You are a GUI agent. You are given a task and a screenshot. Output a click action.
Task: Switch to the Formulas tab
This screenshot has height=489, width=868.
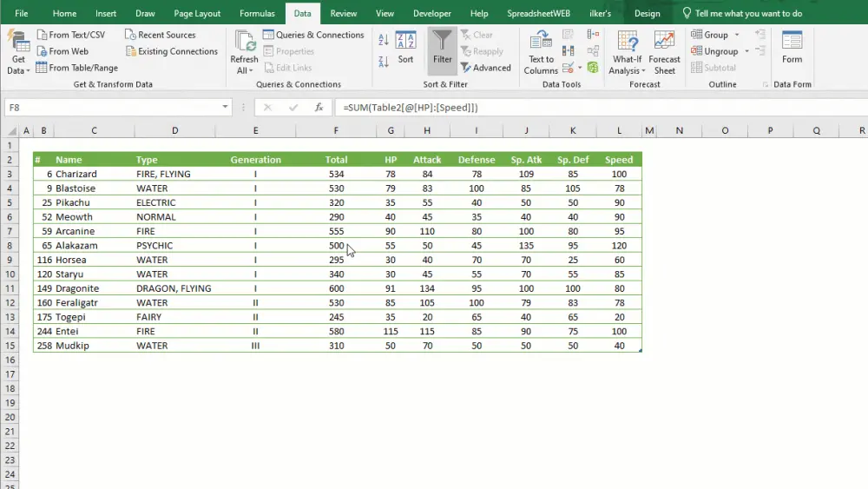click(257, 13)
